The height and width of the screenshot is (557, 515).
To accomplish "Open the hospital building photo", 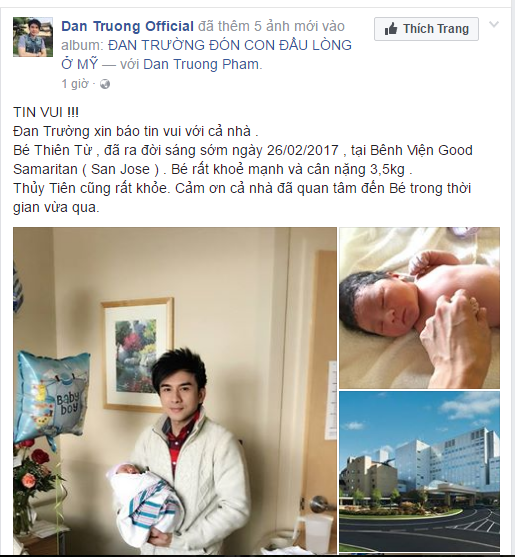I will pos(419,472).
